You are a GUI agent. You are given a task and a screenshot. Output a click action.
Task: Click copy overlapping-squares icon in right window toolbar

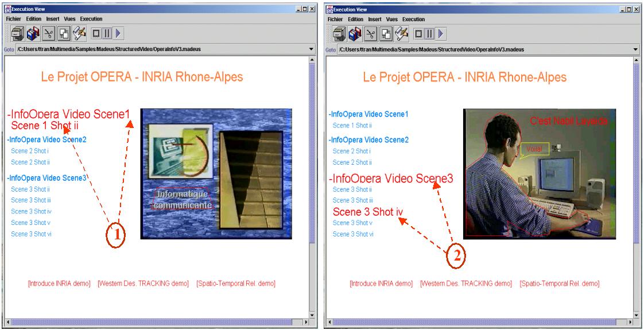click(386, 33)
